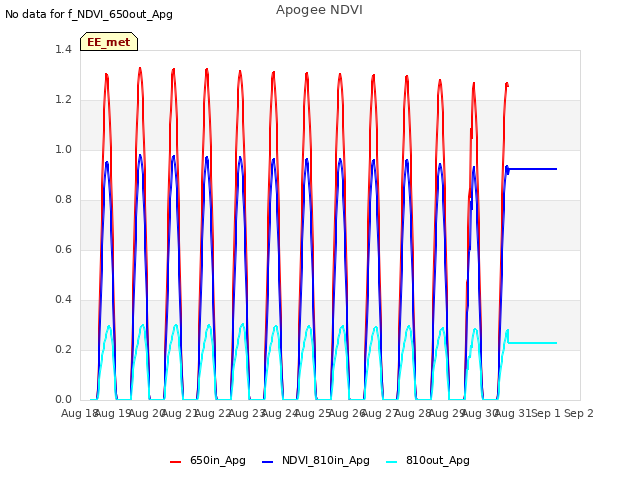Click the 1.2 y-axis label
The height and width of the screenshot is (480, 640).
63,100
